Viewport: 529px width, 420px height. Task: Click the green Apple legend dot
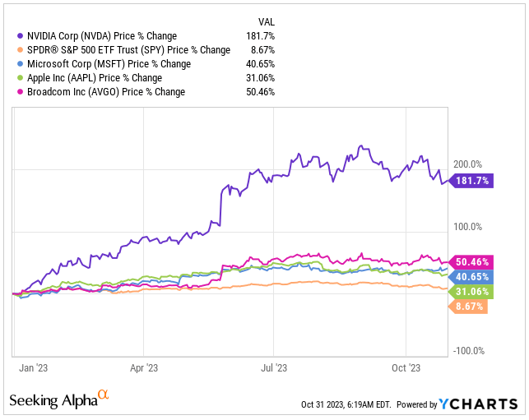tap(21, 78)
